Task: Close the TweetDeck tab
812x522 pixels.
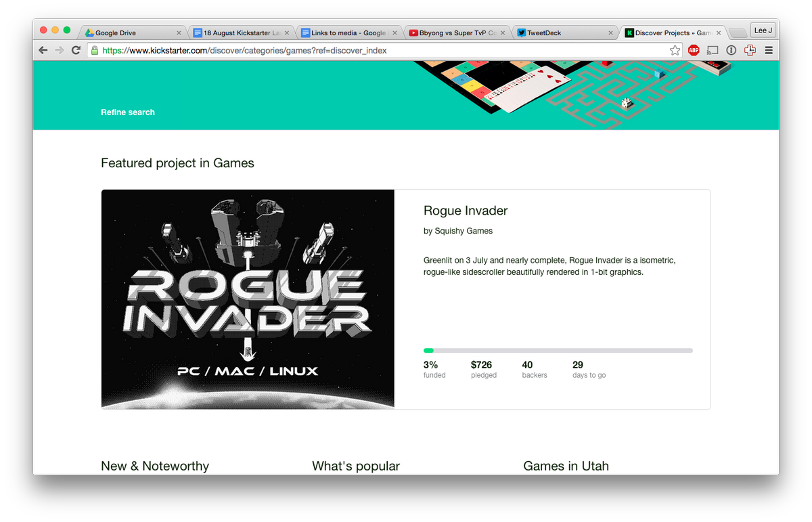Action: (x=610, y=32)
